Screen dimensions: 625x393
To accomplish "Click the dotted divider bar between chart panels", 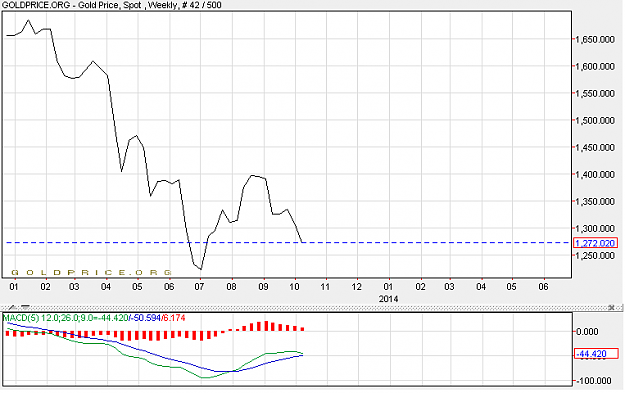I will click(x=312, y=308).
